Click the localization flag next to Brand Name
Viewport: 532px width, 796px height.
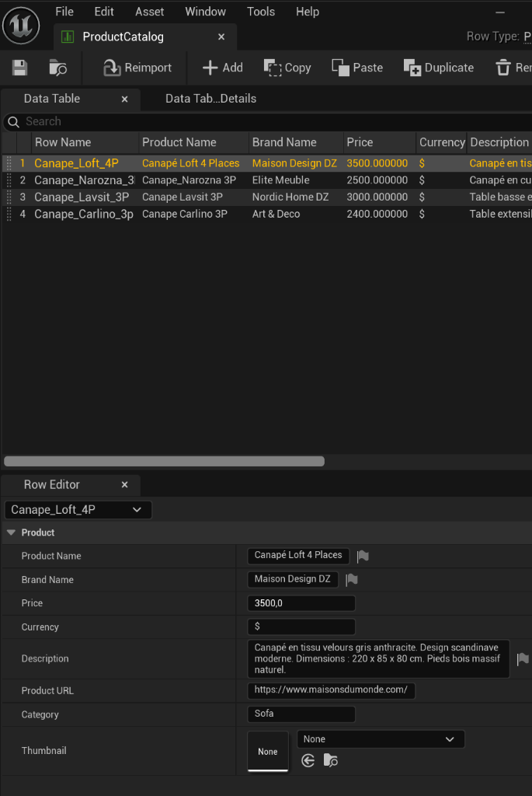point(352,580)
